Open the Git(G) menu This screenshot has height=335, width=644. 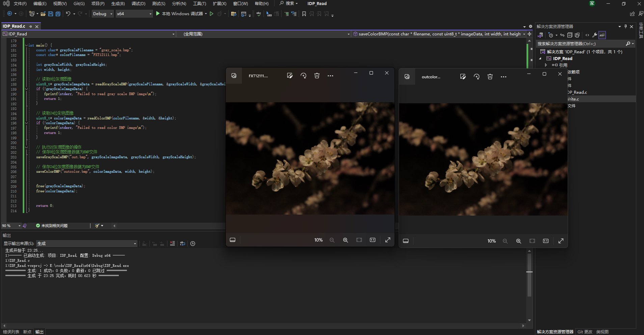(x=79, y=4)
